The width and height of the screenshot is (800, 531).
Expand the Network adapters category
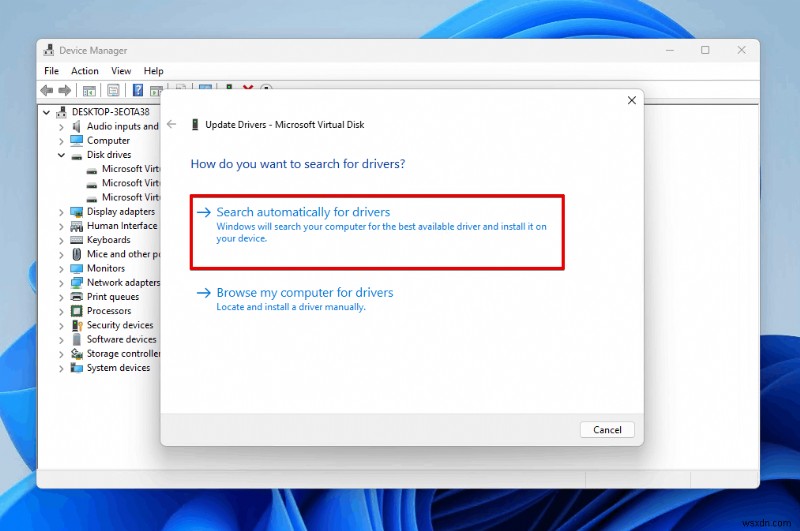[x=61, y=283]
